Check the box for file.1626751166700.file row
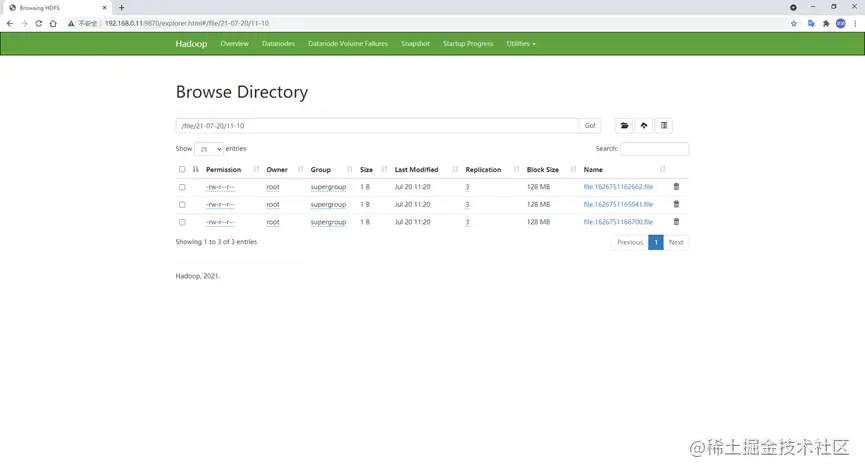Image resolution: width=865 pixels, height=473 pixels. point(182,222)
